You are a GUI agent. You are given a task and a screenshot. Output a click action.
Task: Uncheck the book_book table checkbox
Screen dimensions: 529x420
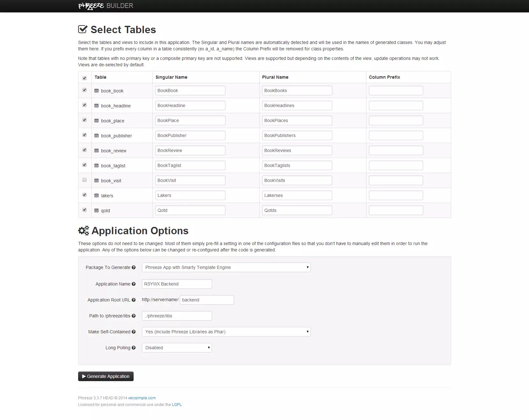84,90
